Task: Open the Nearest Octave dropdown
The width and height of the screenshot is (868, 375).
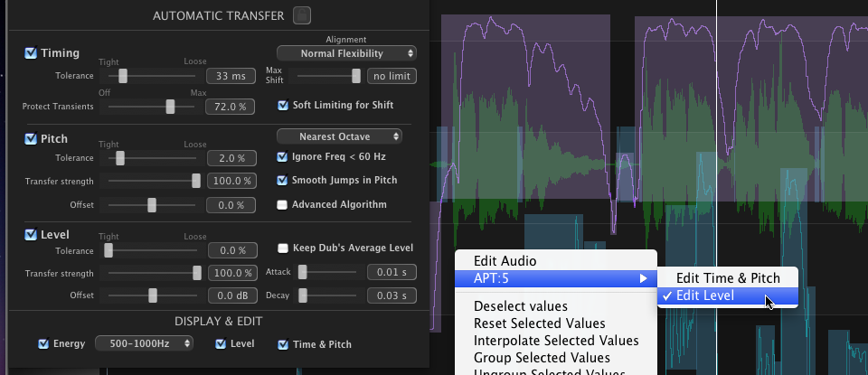Action: [x=340, y=136]
